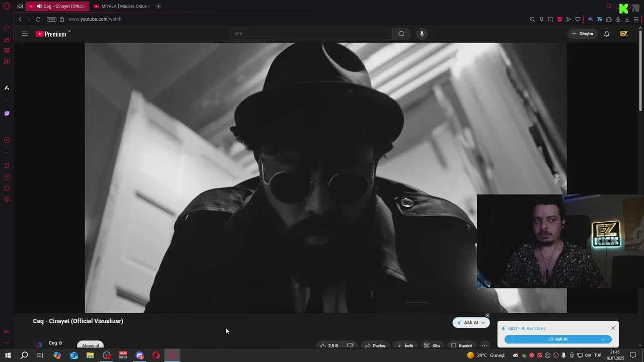The image size is (644, 362).
Task: Open the sidebar settings gear icon
Action: coord(7,200)
